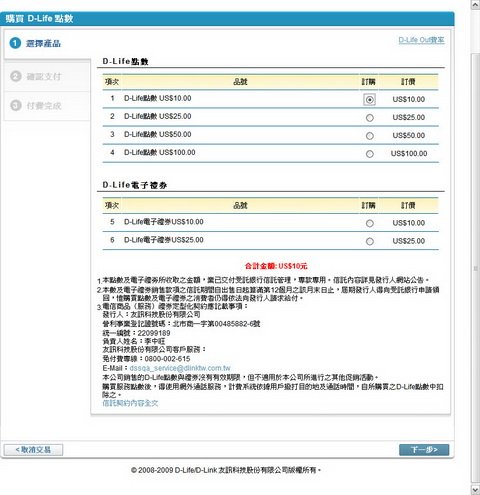The height and width of the screenshot is (495, 480).
Task: Click the 品號 header in D-Life點數 table
Action: [x=240, y=82]
